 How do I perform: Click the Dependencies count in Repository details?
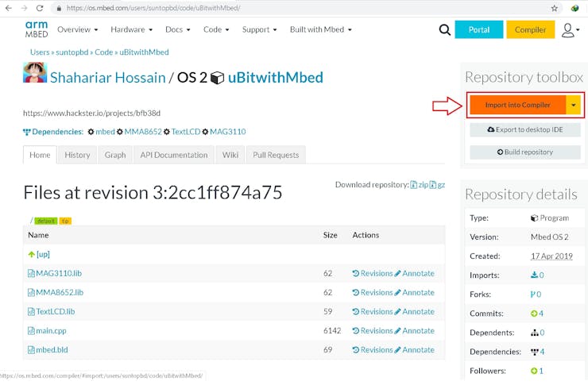537,352
